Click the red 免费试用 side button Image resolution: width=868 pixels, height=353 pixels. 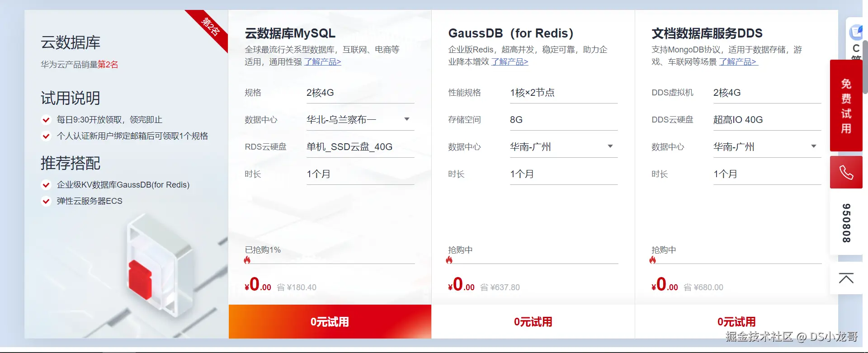pos(846,106)
